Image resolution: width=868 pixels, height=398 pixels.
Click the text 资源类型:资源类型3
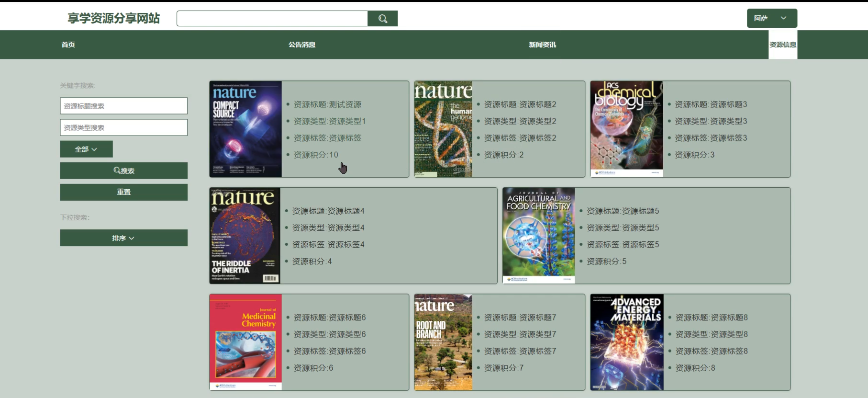click(711, 121)
